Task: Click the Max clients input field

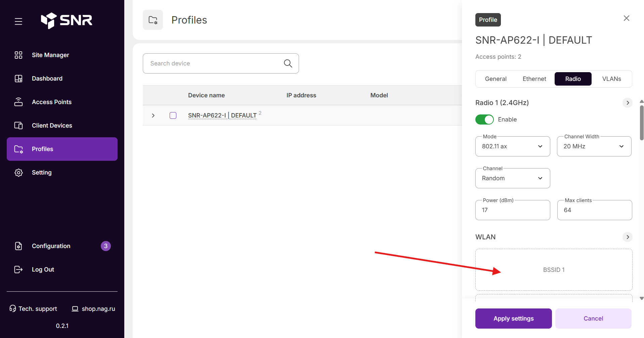Action: 595,210
